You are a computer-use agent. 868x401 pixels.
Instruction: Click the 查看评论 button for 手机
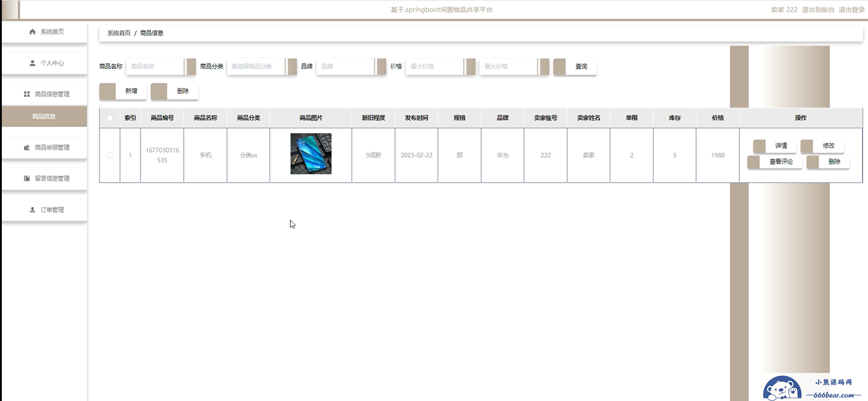click(x=775, y=161)
